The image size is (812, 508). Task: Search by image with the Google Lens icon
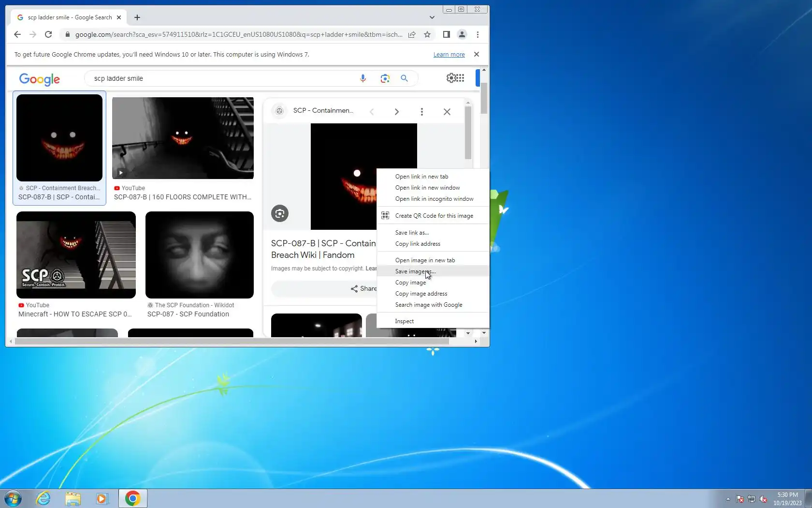(x=385, y=78)
